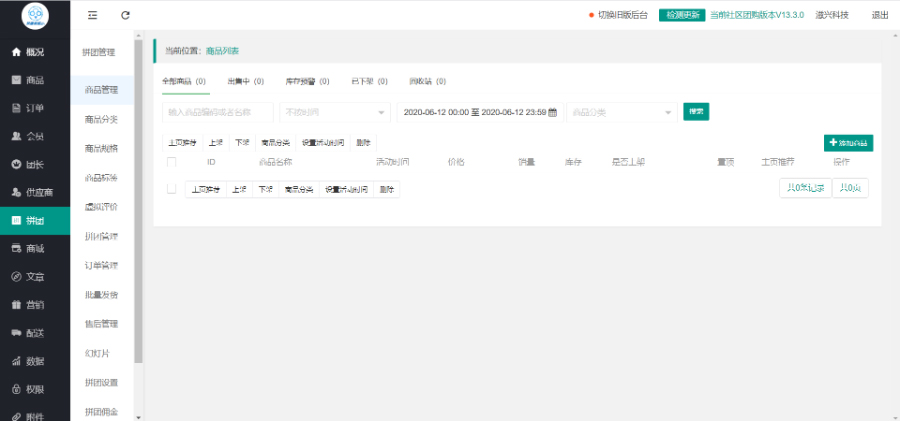Open 商品规格 in the submenu
900x421 pixels.
[x=102, y=149]
